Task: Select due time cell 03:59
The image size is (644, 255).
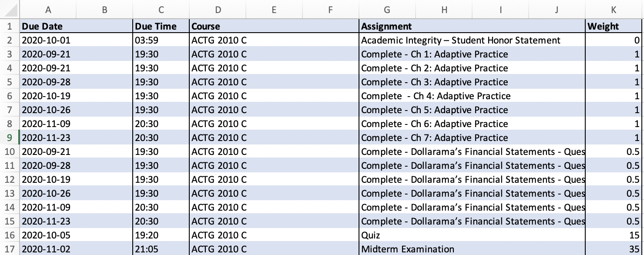Action: point(161,40)
